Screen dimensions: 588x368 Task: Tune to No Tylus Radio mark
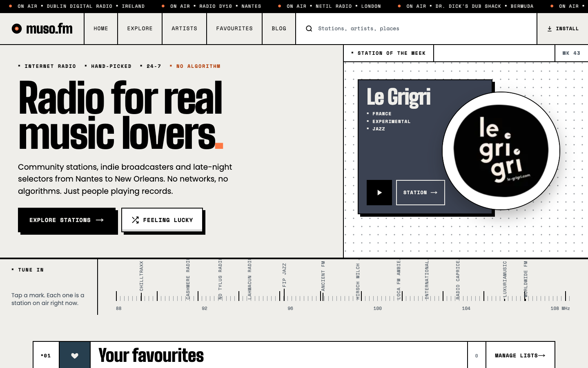coord(220,280)
